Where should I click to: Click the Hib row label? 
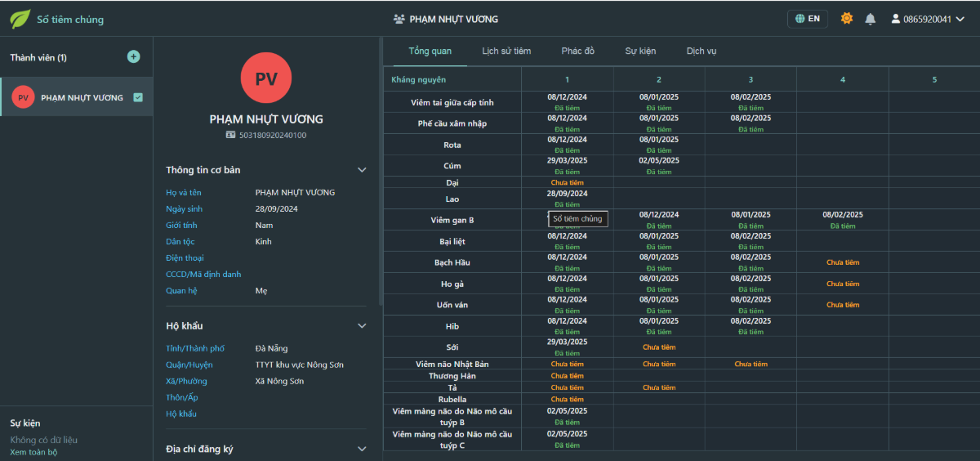click(x=452, y=326)
